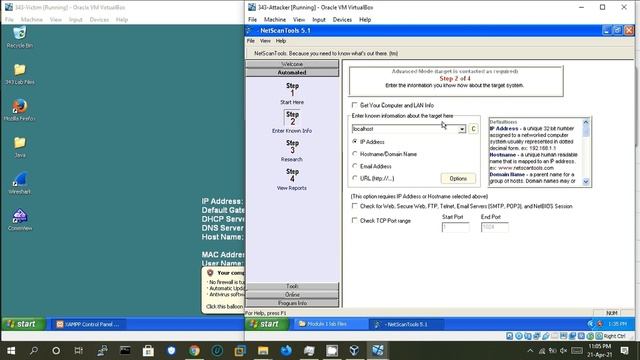Open Google Chrome on host taskbar

point(194,351)
